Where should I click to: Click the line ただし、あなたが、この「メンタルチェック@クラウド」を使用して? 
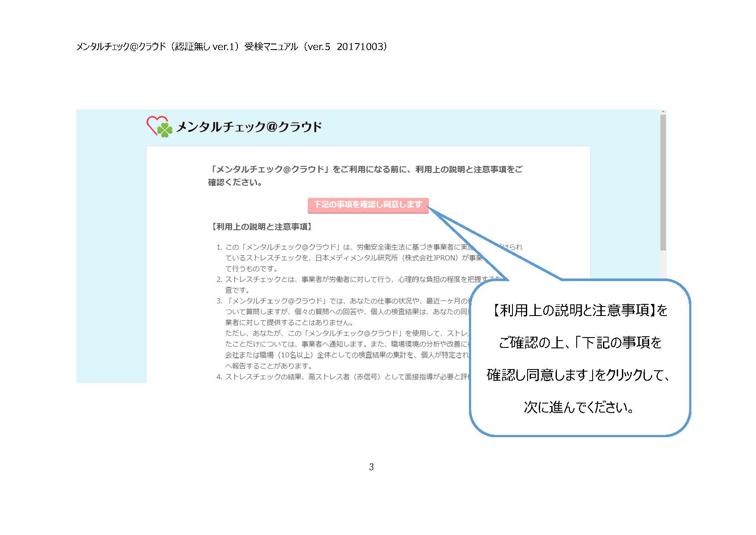click(347, 333)
